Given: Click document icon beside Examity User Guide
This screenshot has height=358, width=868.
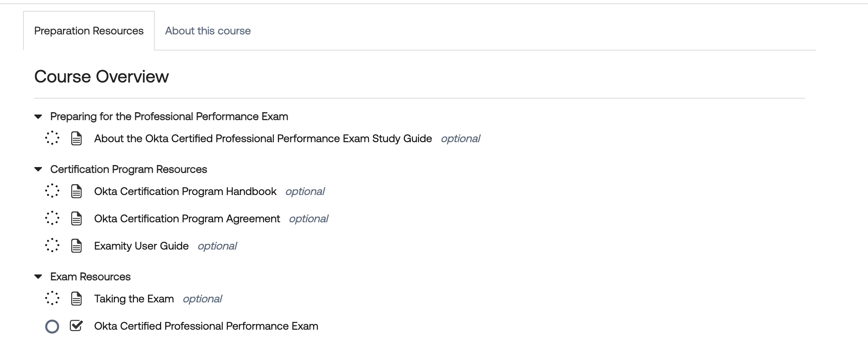Looking at the screenshot, I should [x=76, y=246].
